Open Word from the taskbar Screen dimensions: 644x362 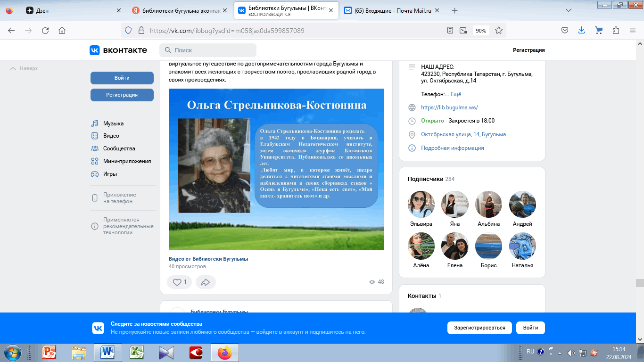coord(108,352)
